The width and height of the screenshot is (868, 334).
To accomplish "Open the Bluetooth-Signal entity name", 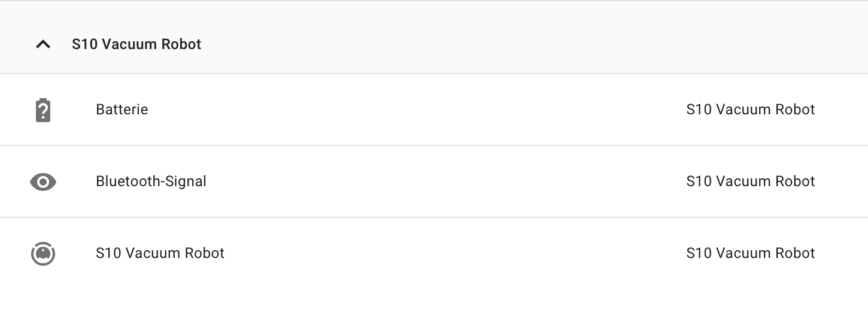I will 151,181.
